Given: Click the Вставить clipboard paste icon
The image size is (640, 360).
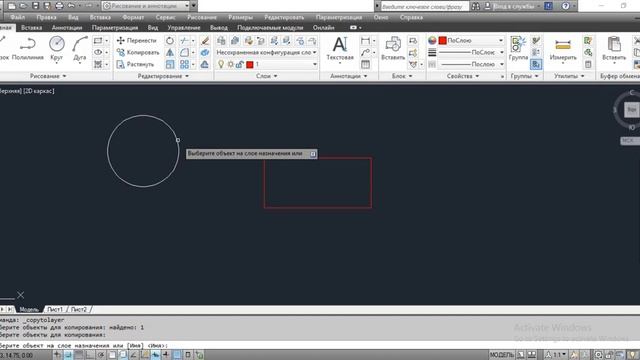Looking at the screenshot, I should [x=614, y=49].
